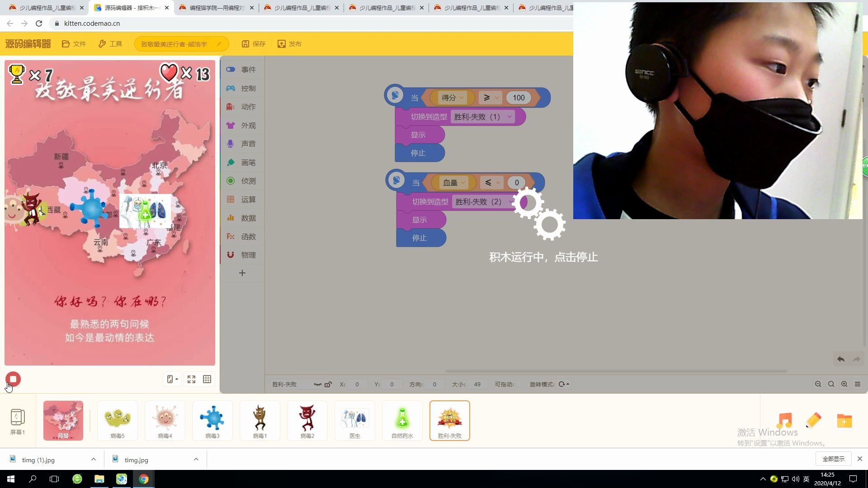This screenshot has height=488, width=868.
Task: Click the red stop button under the stage
Action: pyautogui.click(x=13, y=379)
